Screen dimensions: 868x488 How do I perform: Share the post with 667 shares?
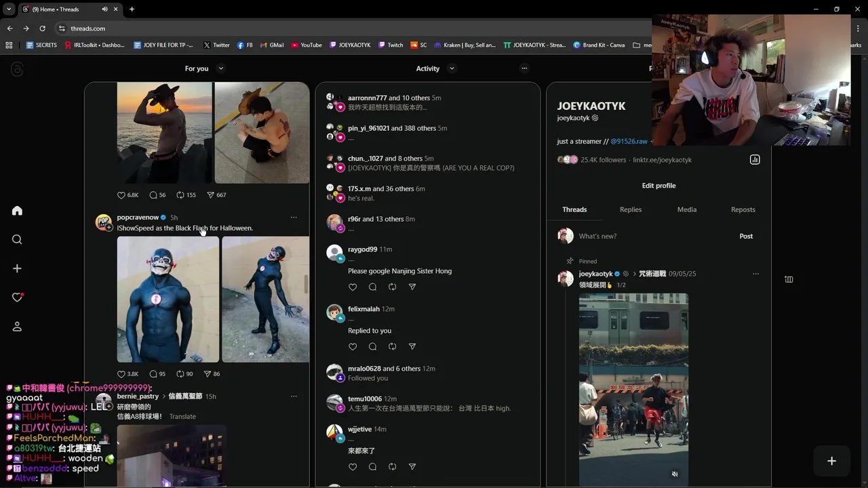coord(210,195)
